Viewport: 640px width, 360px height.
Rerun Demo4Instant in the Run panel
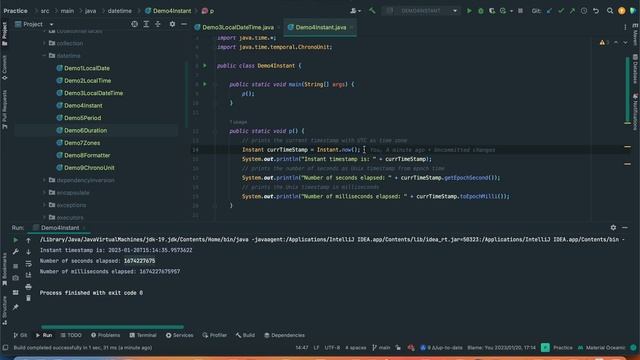pos(16,240)
